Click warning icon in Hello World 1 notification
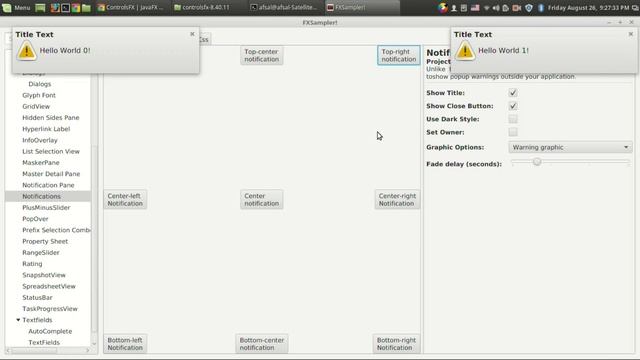This screenshot has height=360, width=640. point(465,51)
